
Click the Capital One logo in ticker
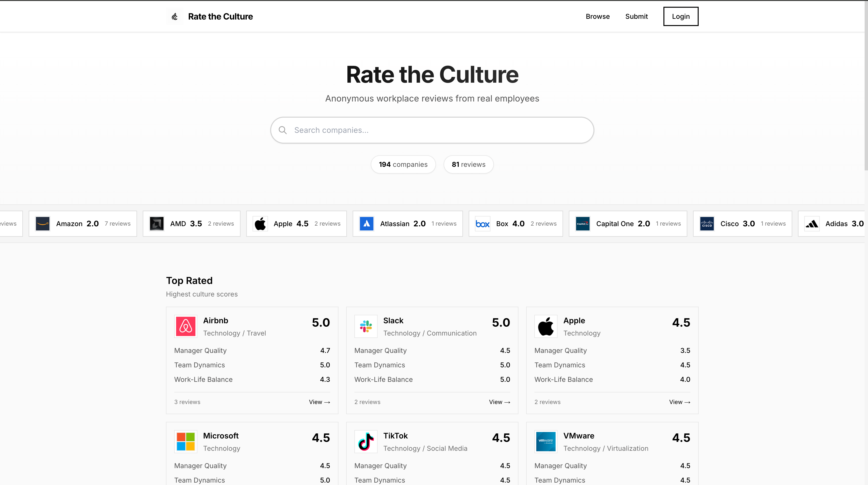[x=583, y=224]
